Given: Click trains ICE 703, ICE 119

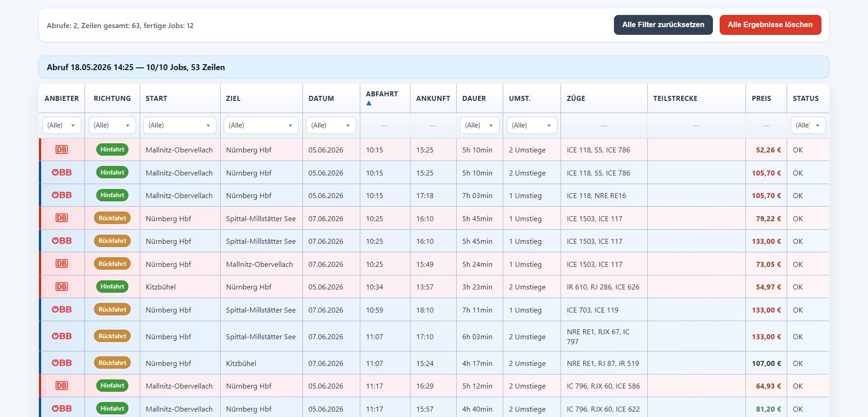Looking at the screenshot, I should click(x=593, y=310).
